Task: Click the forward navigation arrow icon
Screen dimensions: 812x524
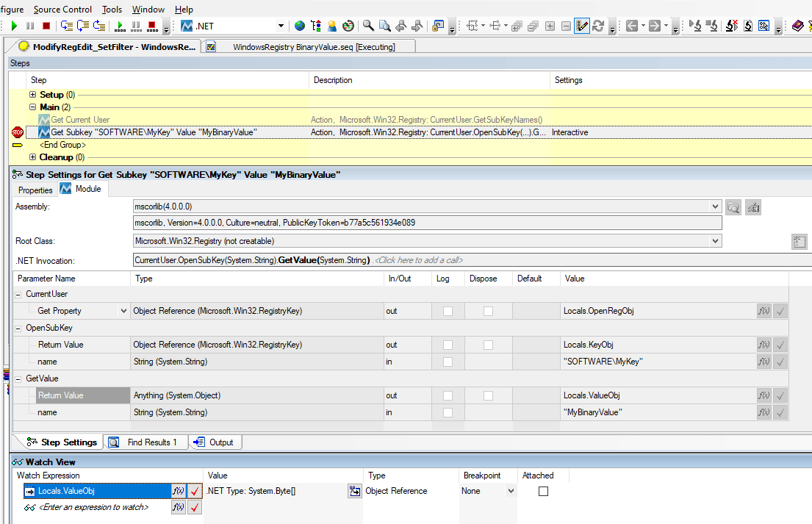Action: coord(655,26)
